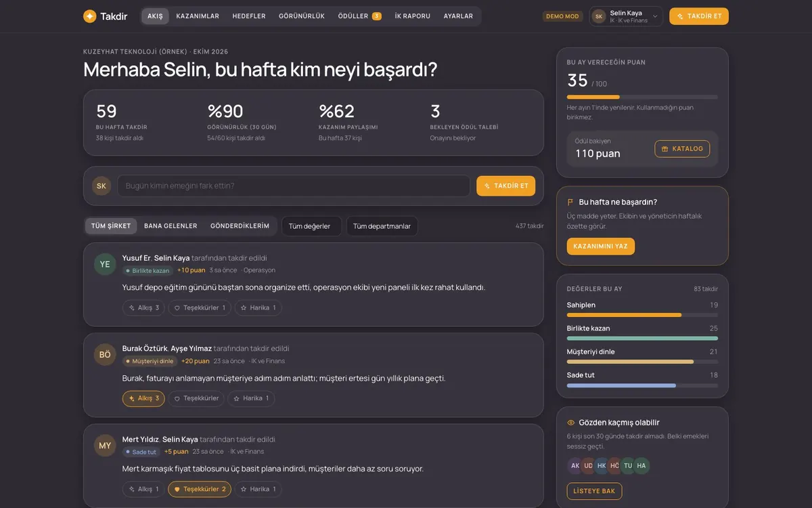
Task: Open Yusuf Er's YE avatar
Action: pos(105,264)
